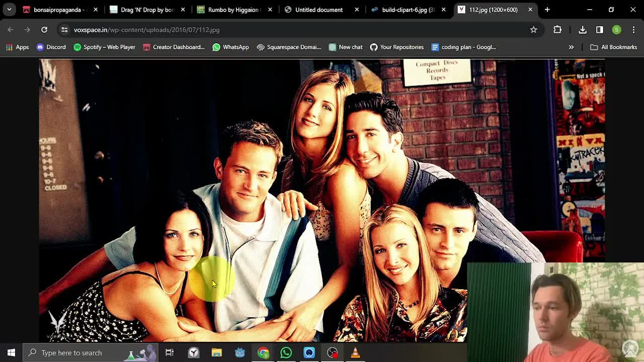Switch to the Drag 'N' Drop tab
The image size is (644, 362).
[147, 10]
